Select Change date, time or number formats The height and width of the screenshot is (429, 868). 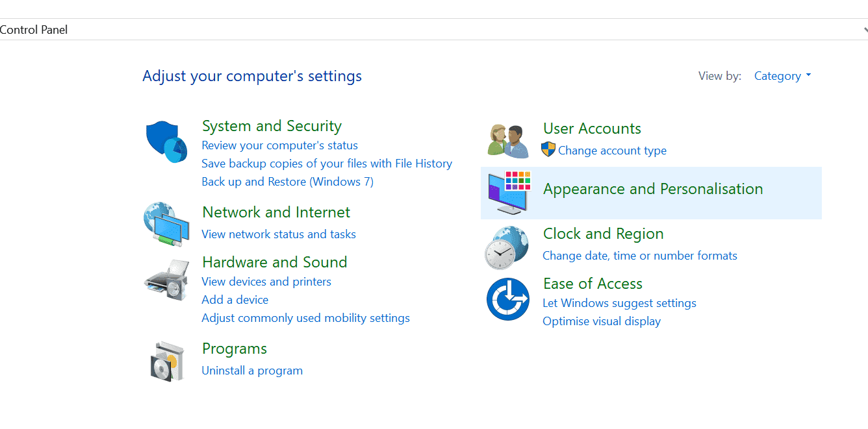pos(640,256)
